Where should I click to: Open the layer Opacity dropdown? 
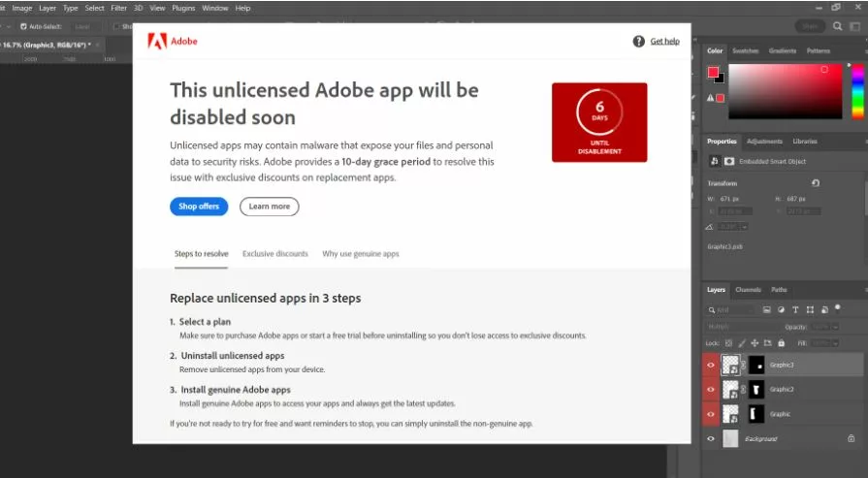tap(836, 327)
